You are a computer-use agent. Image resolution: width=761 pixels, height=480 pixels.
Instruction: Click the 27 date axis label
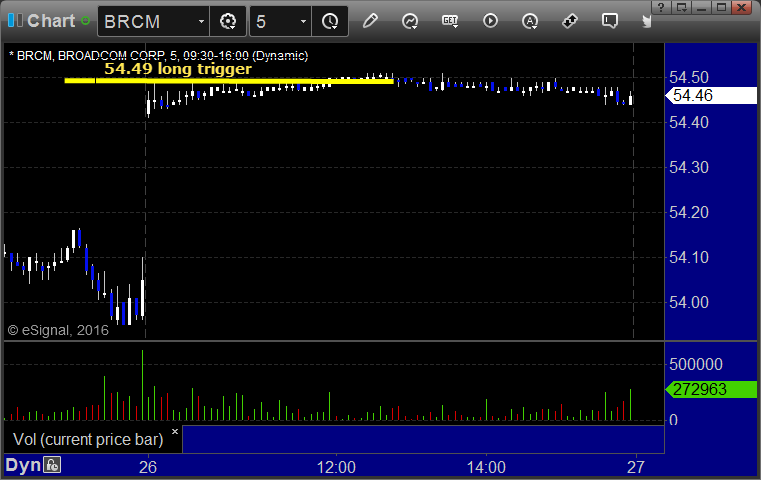click(x=635, y=467)
